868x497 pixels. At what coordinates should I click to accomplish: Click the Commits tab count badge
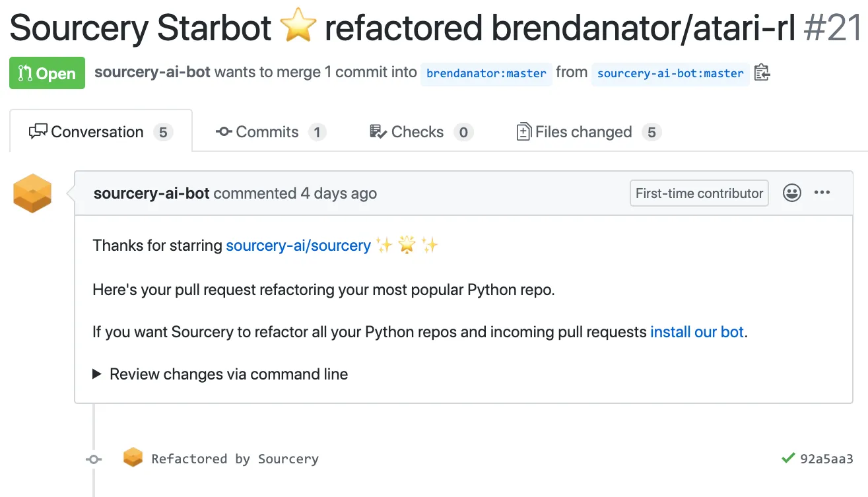(x=317, y=132)
